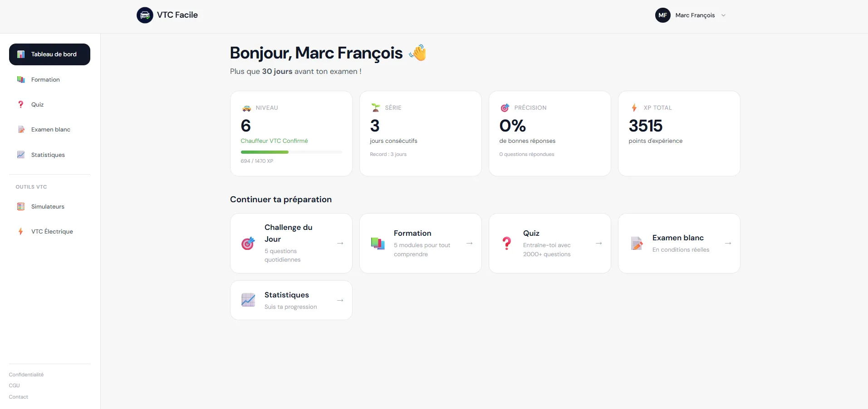868x409 pixels.
Task: Open Formation from the sidebar icon
Action: [x=20, y=79]
